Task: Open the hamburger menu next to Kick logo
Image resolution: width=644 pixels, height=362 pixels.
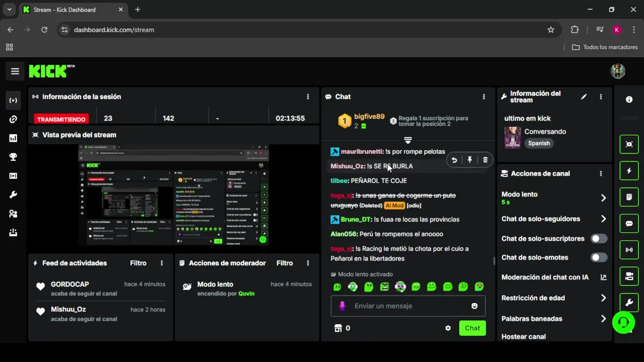Action: (x=15, y=71)
